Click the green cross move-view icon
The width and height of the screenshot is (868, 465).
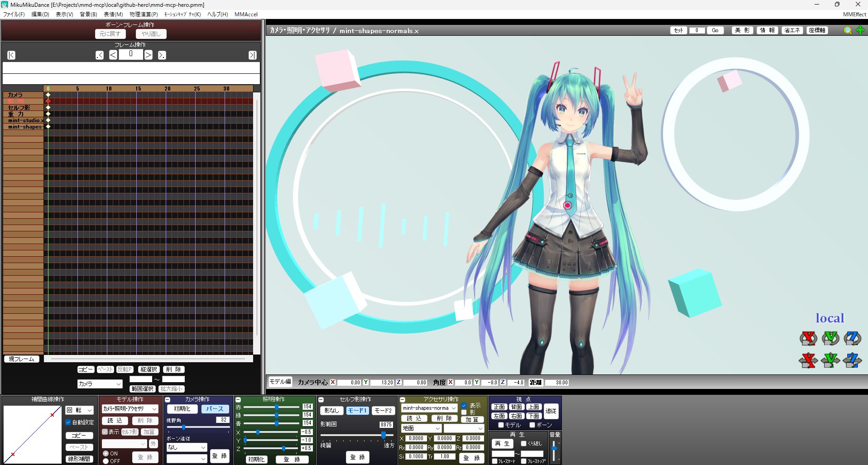(x=860, y=30)
